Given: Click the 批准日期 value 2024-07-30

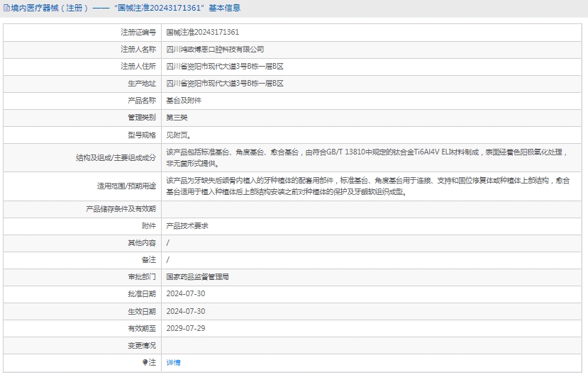Looking at the screenshot, I should click(x=186, y=294).
